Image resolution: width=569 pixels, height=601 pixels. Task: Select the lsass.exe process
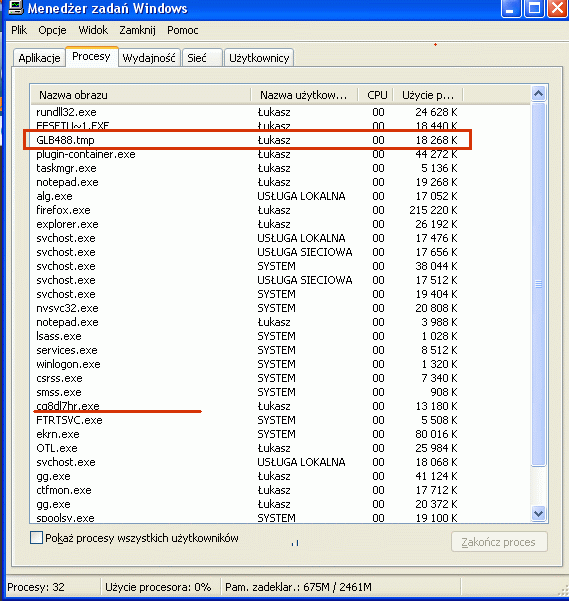[x=246, y=336]
